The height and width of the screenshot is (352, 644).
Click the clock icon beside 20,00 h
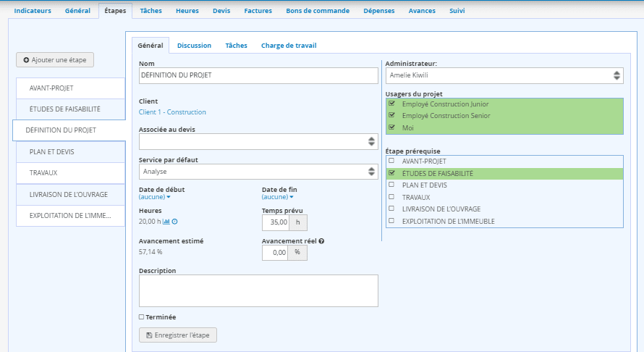point(174,222)
